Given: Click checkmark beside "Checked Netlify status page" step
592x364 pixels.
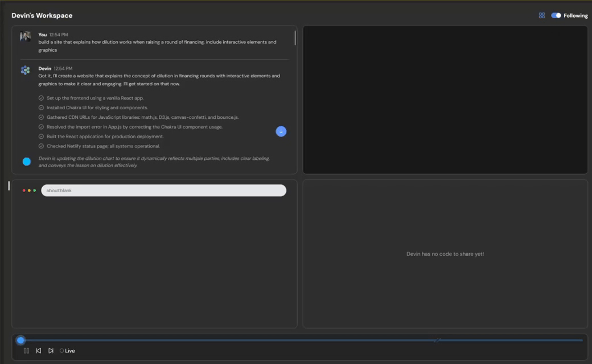Looking at the screenshot, I should coord(41,146).
